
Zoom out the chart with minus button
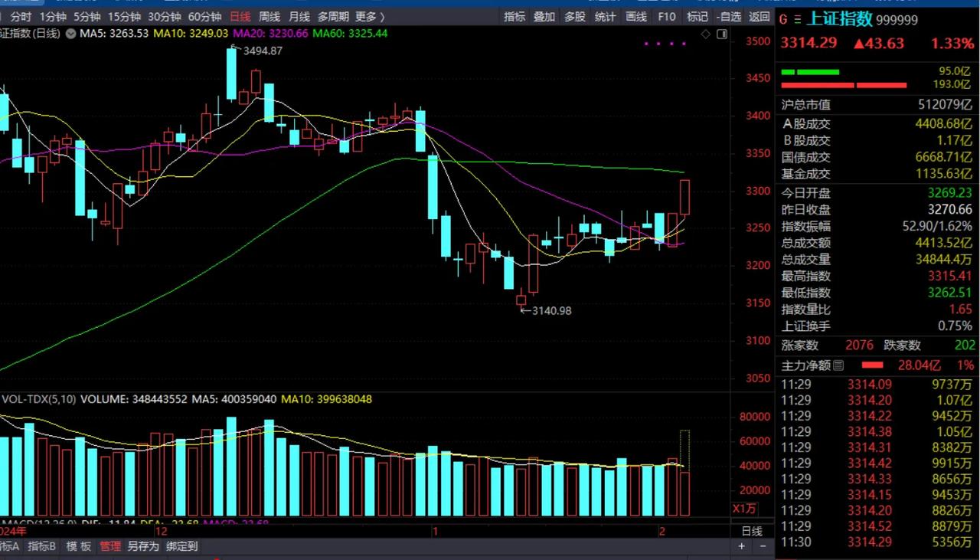(763, 546)
